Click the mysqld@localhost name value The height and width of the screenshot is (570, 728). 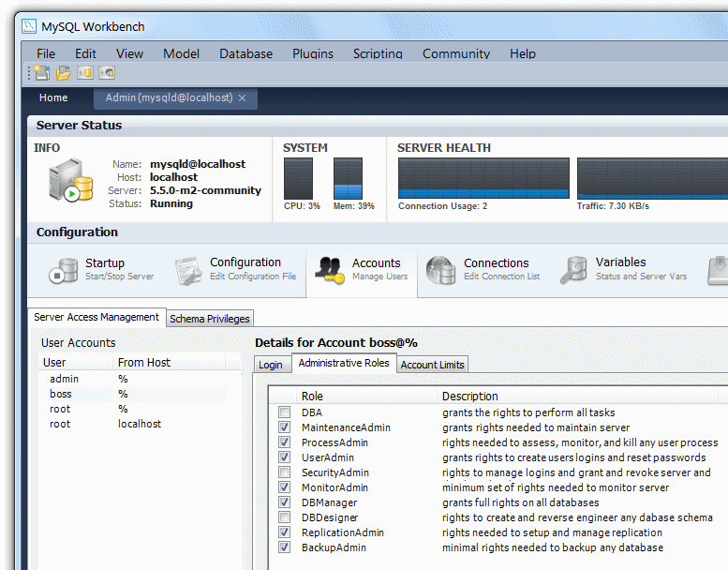198,164
